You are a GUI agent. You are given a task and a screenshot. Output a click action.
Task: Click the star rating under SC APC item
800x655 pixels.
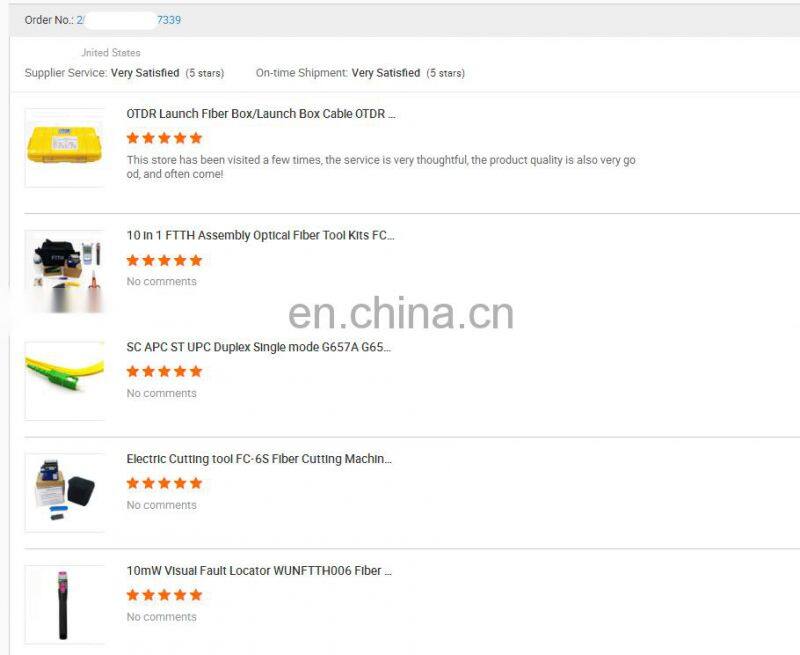point(164,371)
